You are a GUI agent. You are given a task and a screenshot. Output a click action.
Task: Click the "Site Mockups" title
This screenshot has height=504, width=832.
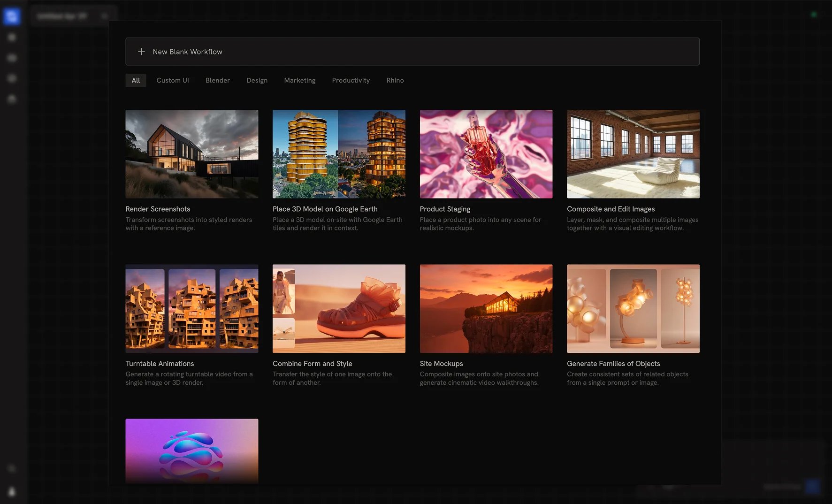coord(441,364)
